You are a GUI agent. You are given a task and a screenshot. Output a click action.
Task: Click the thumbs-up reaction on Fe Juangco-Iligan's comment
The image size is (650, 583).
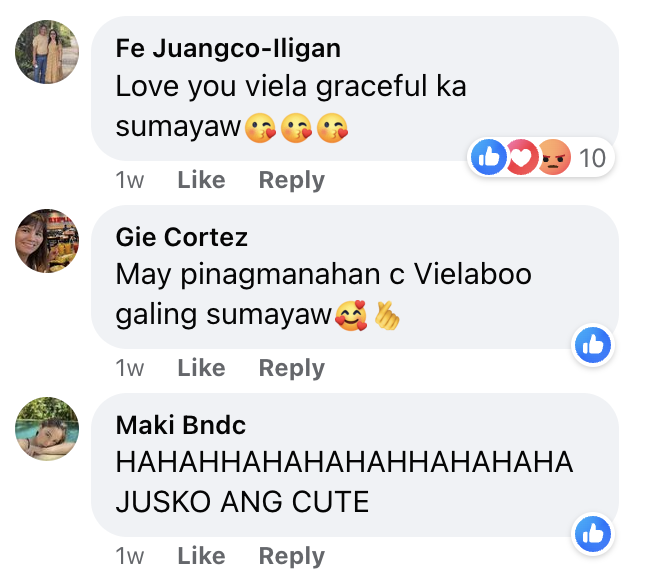click(489, 157)
